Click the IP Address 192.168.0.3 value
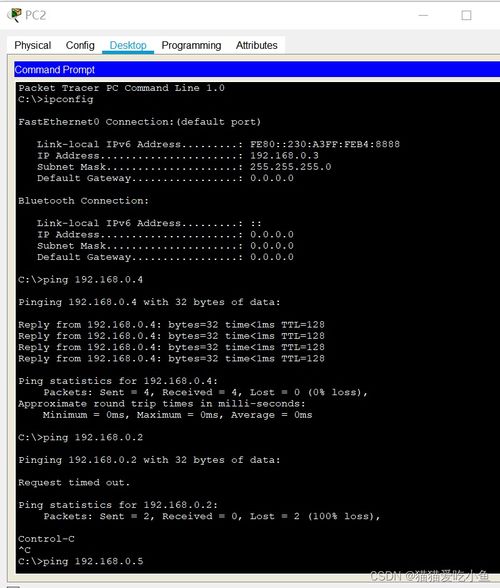500x588 pixels. pyautogui.click(x=284, y=156)
